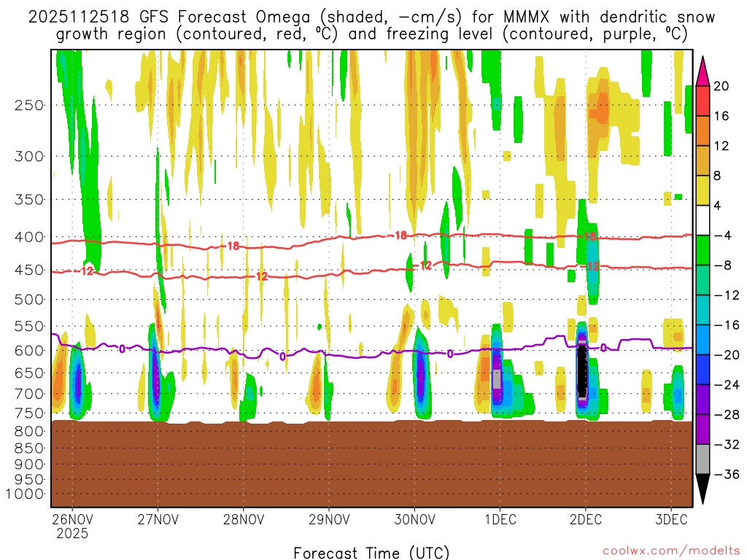Click the 250 pressure level label
Viewport: 747px width, 560px height.
[29, 105]
